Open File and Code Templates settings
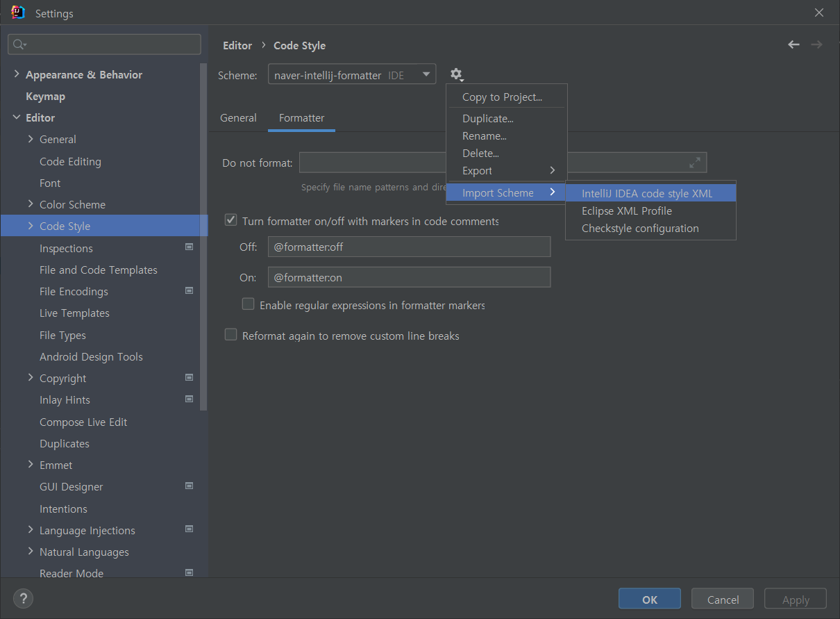The image size is (840, 619). click(x=99, y=270)
